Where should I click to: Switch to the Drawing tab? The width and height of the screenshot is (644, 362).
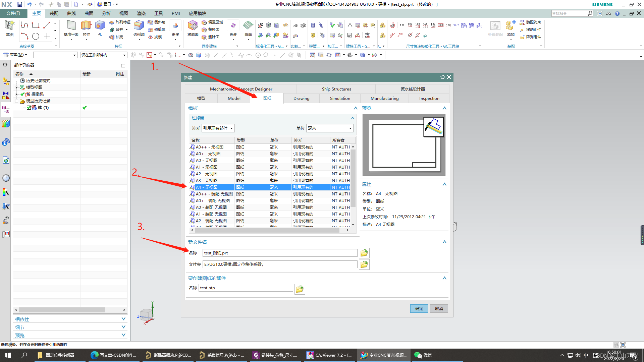click(301, 98)
